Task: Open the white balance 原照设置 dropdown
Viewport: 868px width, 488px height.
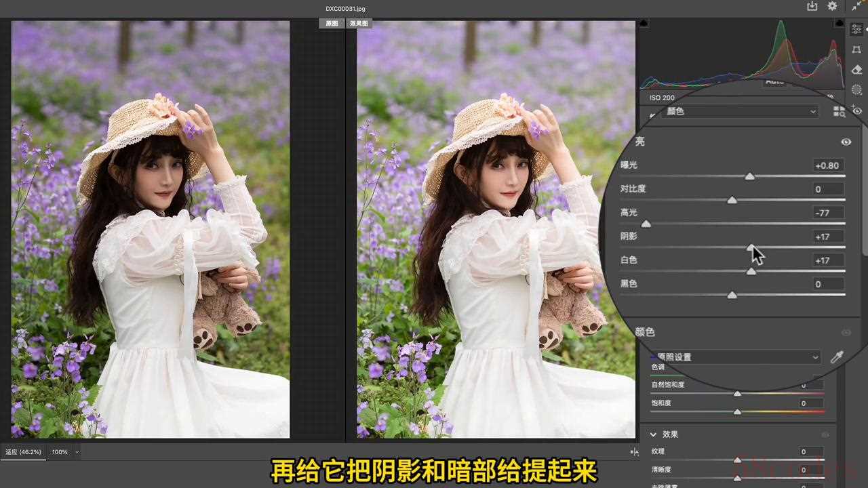Action: pyautogui.click(x=736, y=357)
